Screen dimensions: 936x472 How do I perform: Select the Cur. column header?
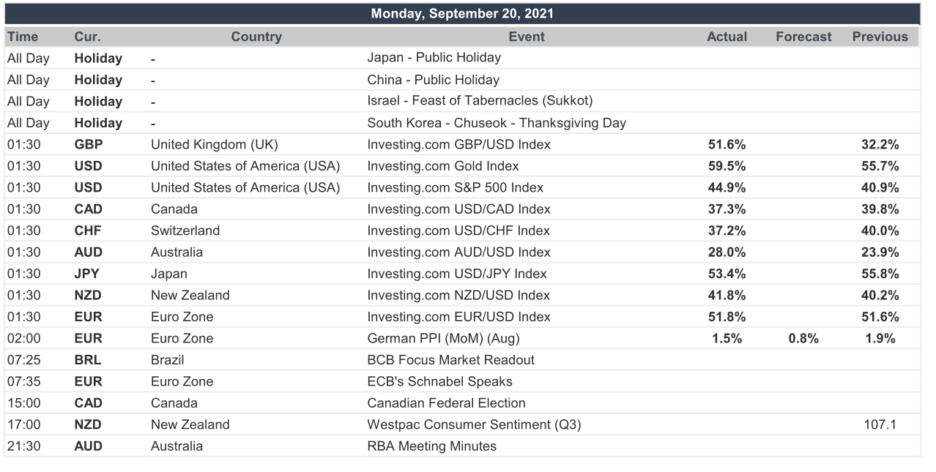click(87, 36)
